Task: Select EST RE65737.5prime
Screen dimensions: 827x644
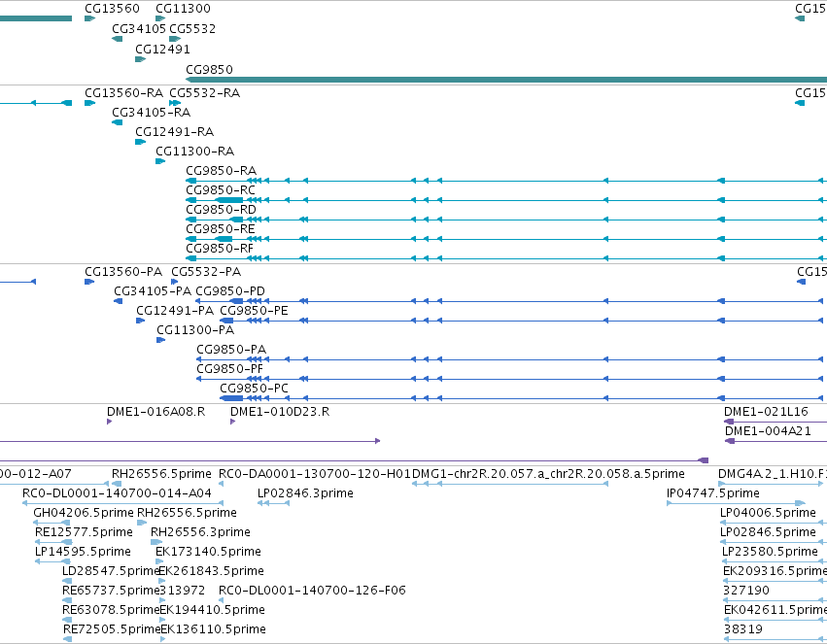Action: [x=111, y=592]
